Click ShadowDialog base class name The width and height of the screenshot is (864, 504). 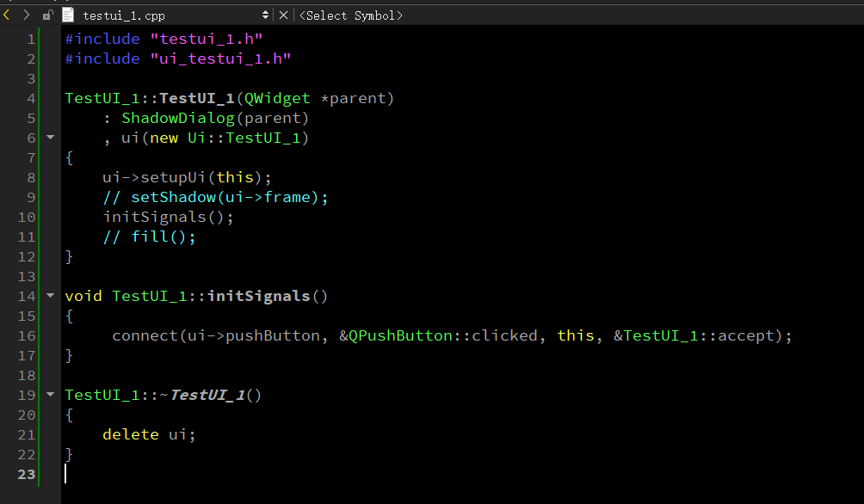(x=178, y=118)
